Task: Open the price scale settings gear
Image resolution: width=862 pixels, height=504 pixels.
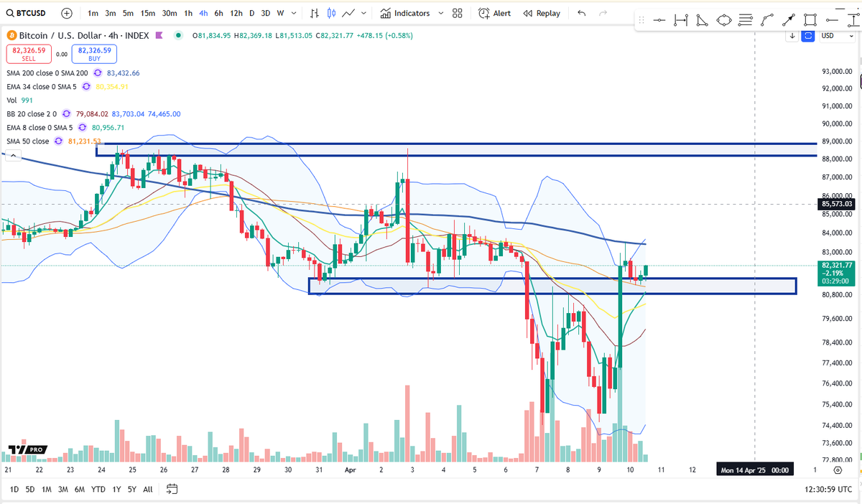Action: [x=838, y=470]
